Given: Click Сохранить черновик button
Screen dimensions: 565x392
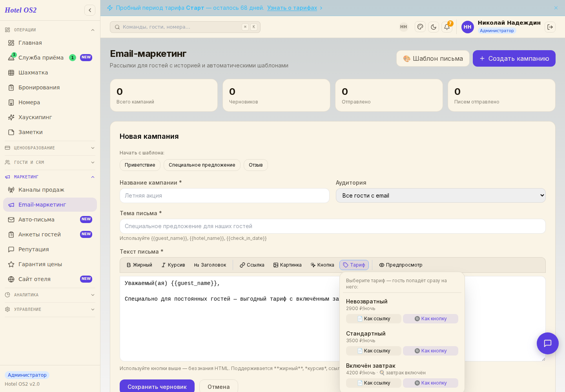Looking at the screenshot, I should click(x=157, y=387).
